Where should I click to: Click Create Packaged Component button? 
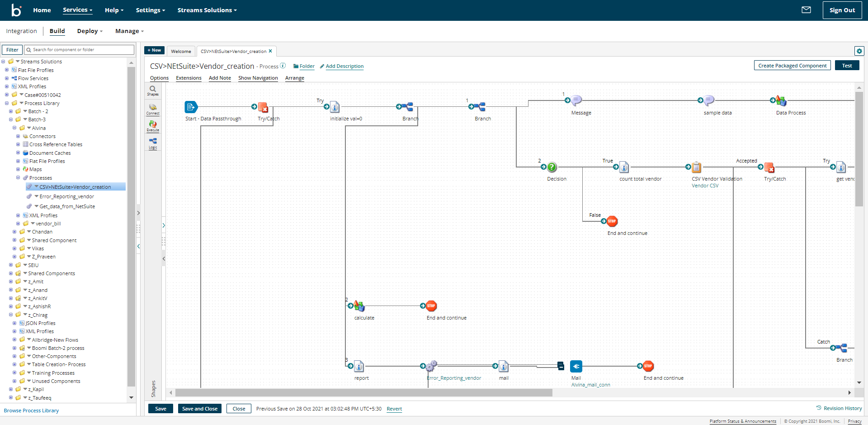pyautogui.click(x=792, y=66)
